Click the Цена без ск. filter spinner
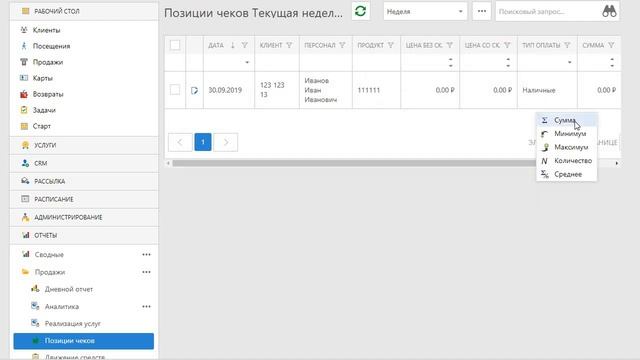This screenshot has width=640, height=360. [x=451, y=62]
